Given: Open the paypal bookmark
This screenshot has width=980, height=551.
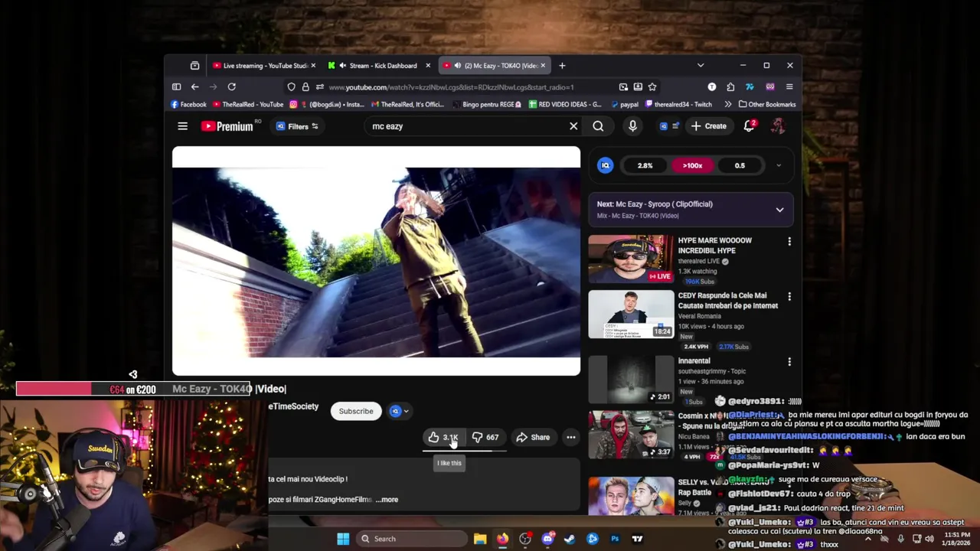Looking at the screenshot, I should point(624,104).
